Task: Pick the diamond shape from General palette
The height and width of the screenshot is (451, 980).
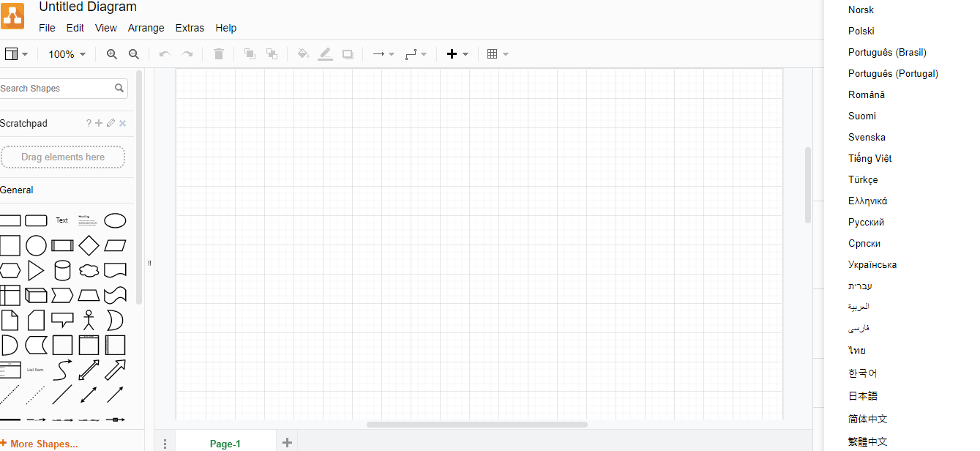Action: (89, 245)
